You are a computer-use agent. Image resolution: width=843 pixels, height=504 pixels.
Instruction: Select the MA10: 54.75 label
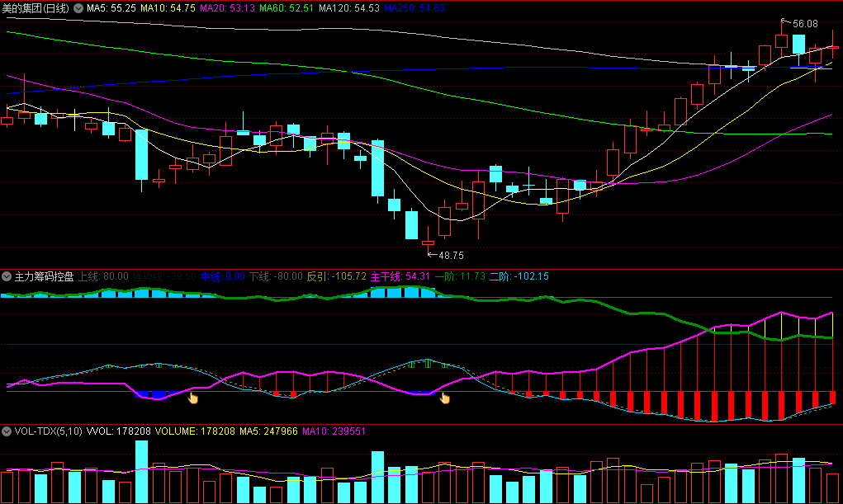[x=168, y=8]
